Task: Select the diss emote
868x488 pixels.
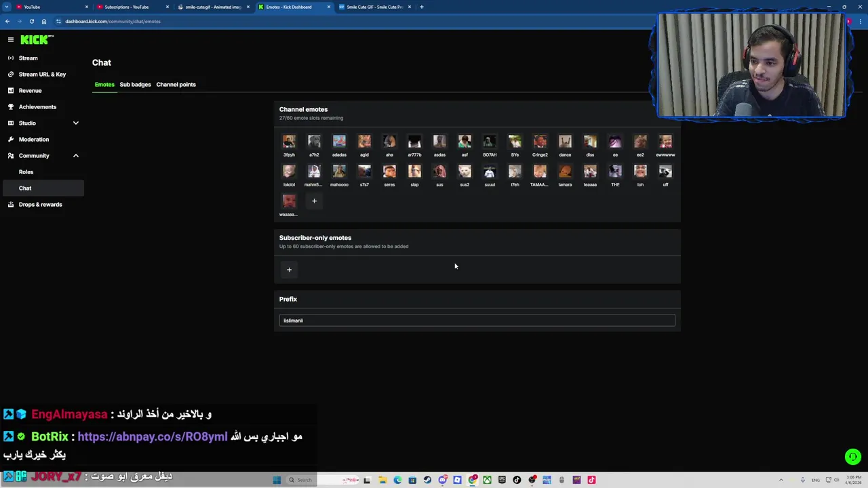Action: point(590,142)
